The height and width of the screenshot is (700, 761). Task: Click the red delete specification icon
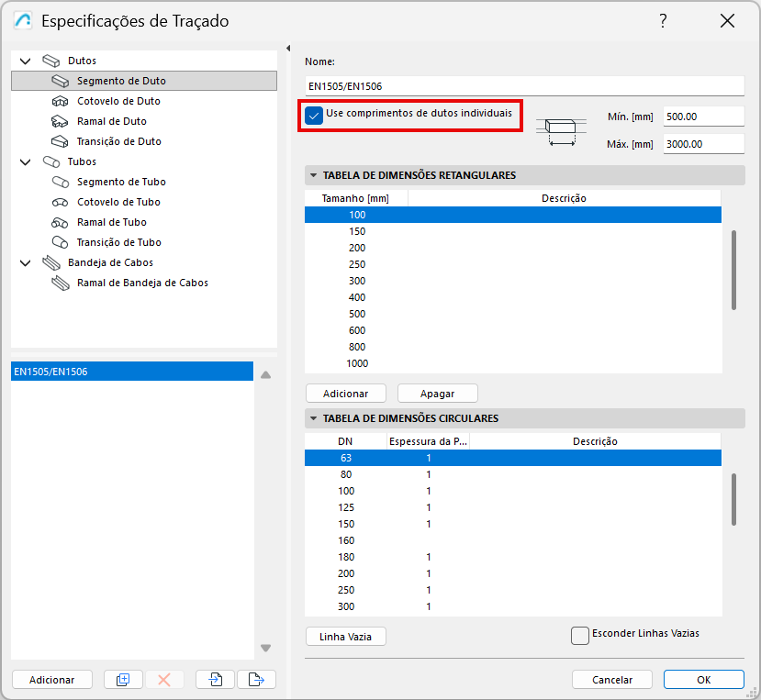164,680
